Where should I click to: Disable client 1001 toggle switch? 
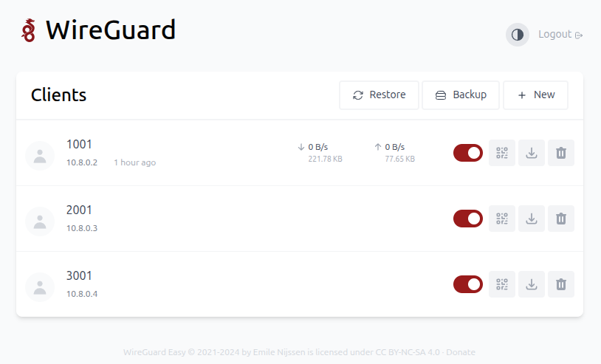468,153
